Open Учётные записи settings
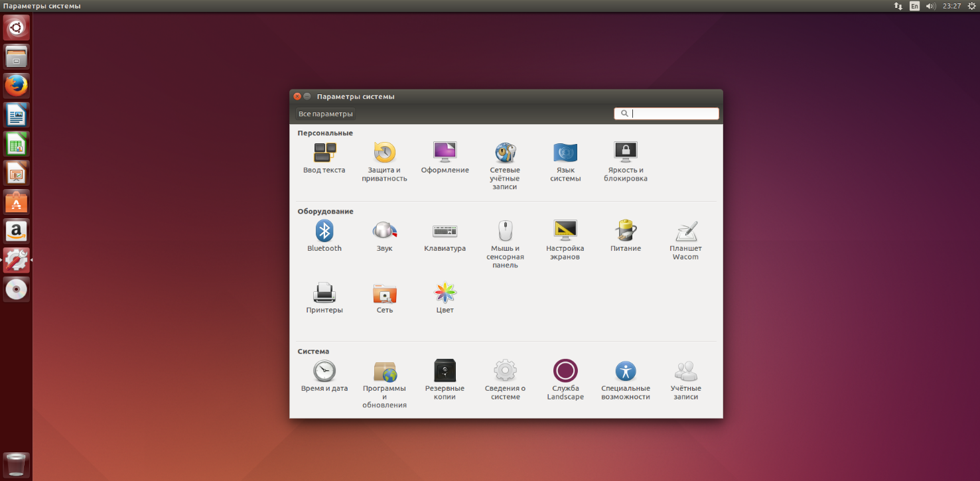980x481 pixels. (x=685, y=381)
